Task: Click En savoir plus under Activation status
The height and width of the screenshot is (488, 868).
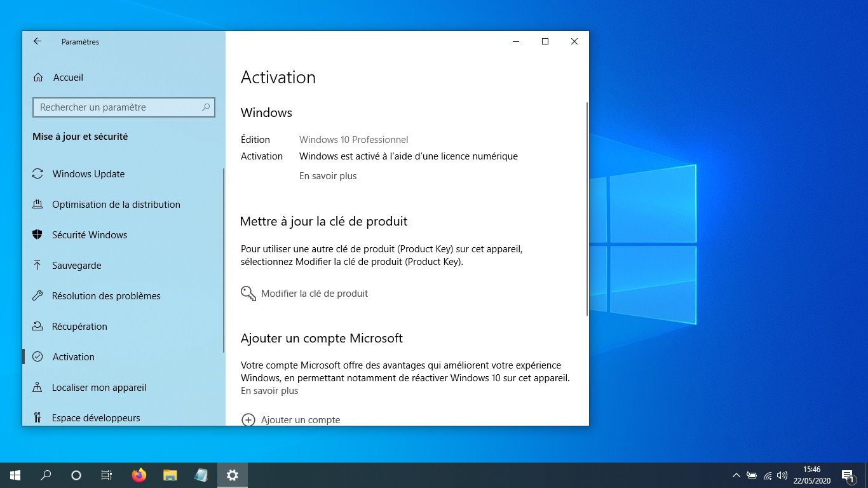Action: coord(328,176)
